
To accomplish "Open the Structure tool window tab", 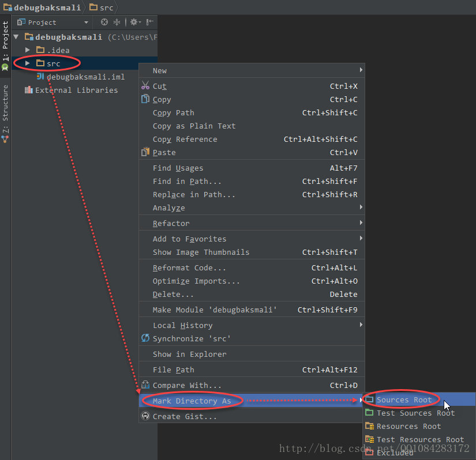I will 5,113.
